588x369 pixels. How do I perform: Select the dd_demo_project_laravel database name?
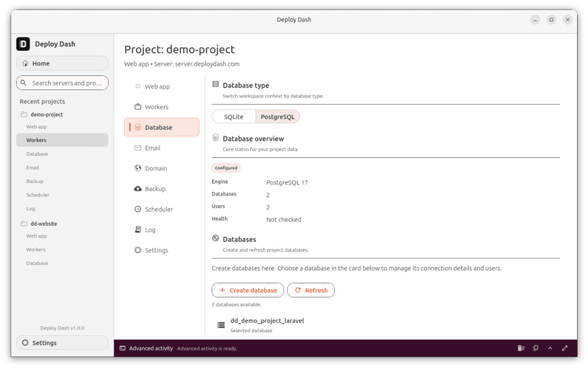click(x=267, y=321)
